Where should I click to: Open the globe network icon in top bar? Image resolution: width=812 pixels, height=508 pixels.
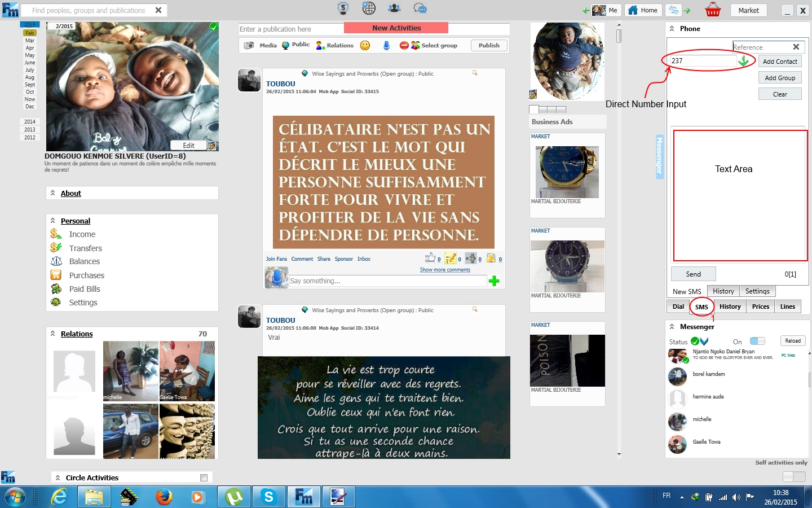tap(369, 8)
